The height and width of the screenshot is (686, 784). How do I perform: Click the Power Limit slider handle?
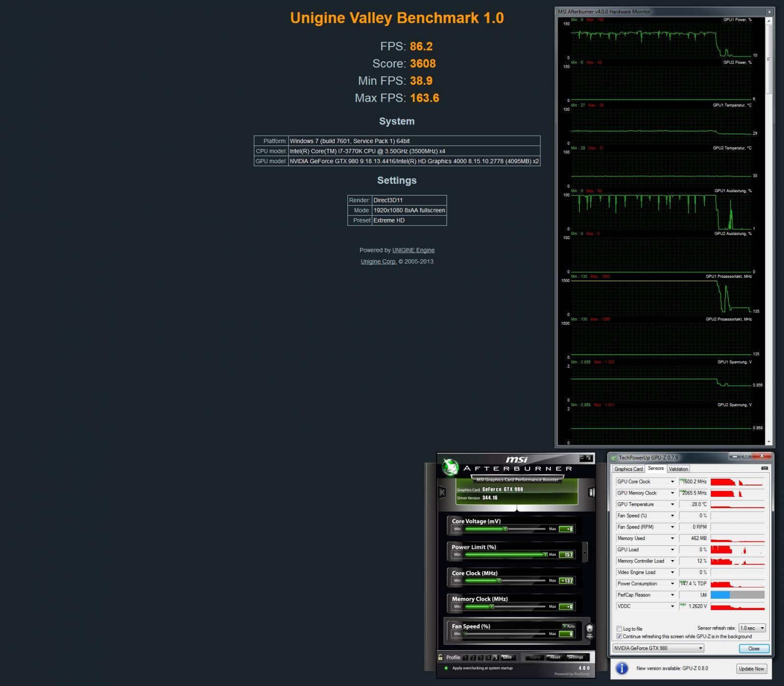pos(545,555)
